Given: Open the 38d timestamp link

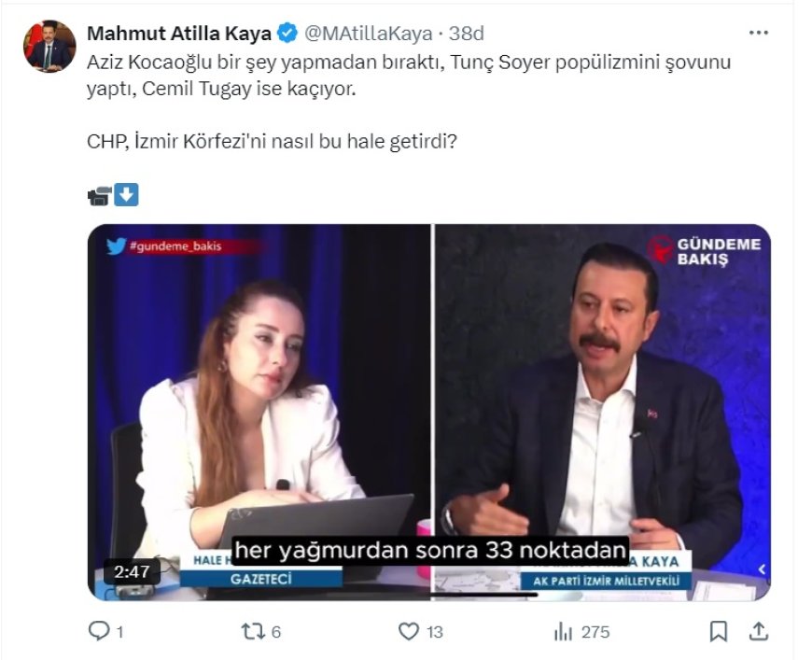Looking at the screenshot, I should coord(467,34).
